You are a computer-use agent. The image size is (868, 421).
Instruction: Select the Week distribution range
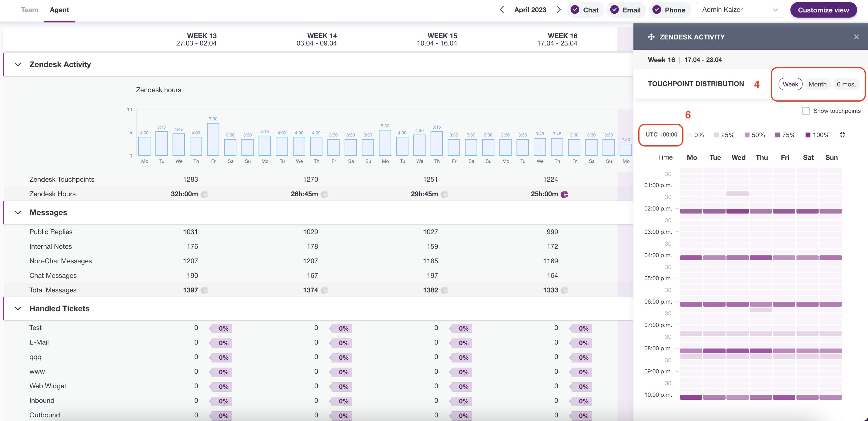pos(790,84)
